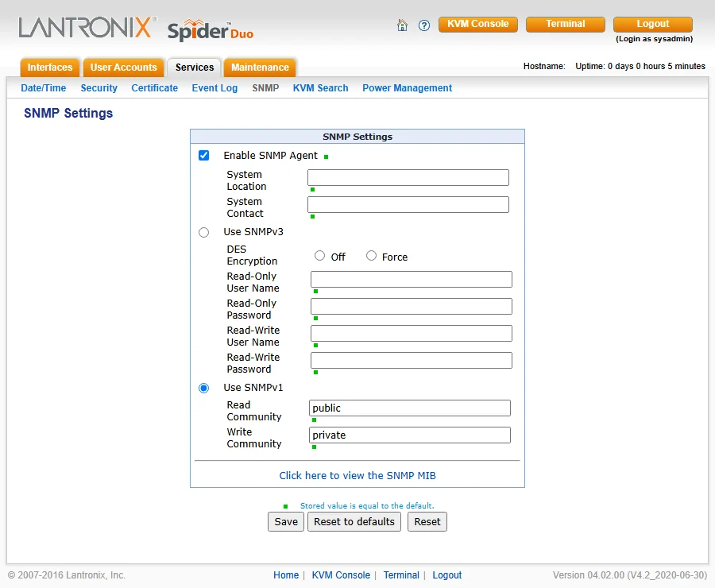
Task: Uncheck the Enable SNMP Agent checkbox
Action: pos(204,156)
